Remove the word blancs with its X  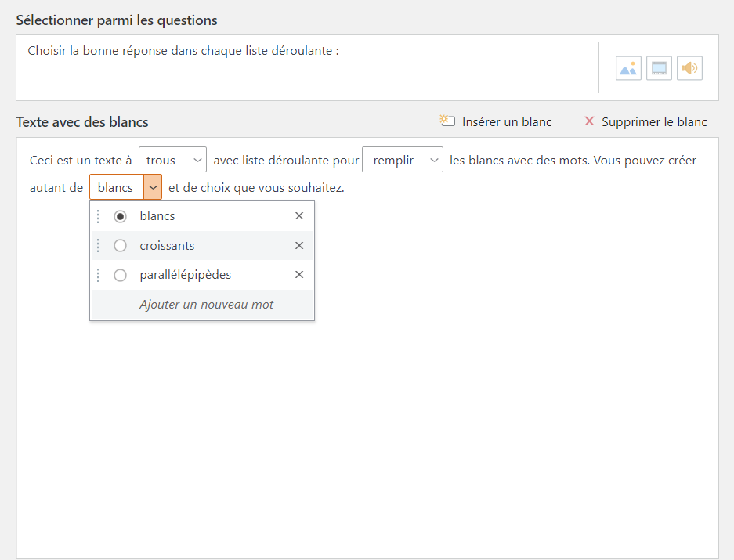299,216
